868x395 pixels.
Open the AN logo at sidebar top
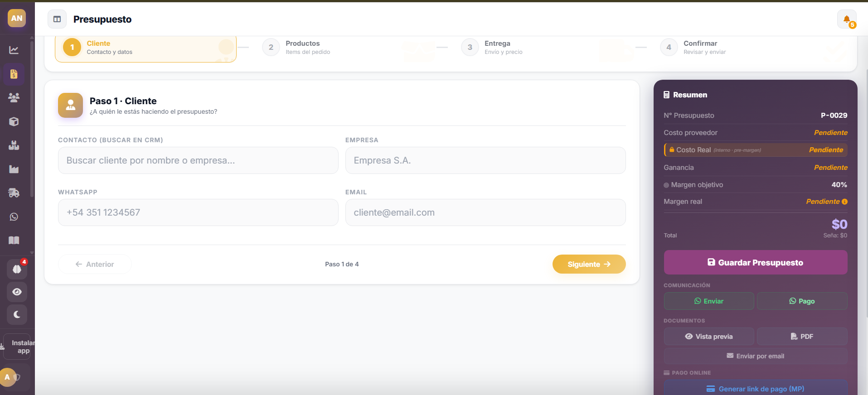[17, 18]
